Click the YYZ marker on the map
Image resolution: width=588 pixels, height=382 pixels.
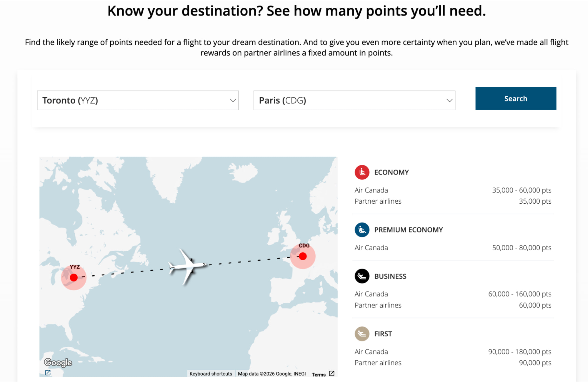(74, 277)
